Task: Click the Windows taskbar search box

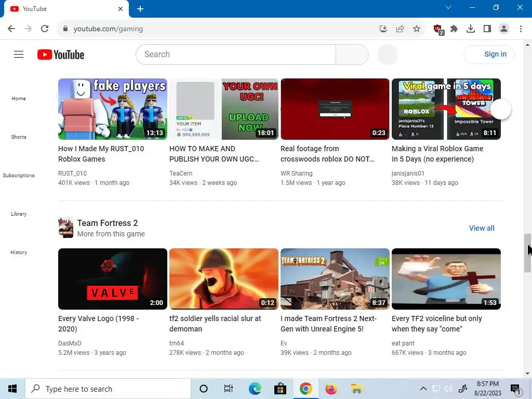Action: [108, 389]
